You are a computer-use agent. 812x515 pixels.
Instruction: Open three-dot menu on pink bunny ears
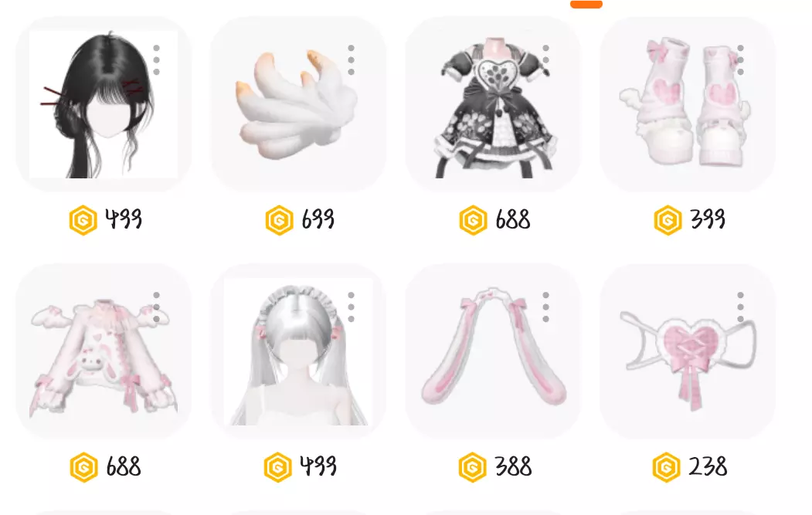point(545,307)
